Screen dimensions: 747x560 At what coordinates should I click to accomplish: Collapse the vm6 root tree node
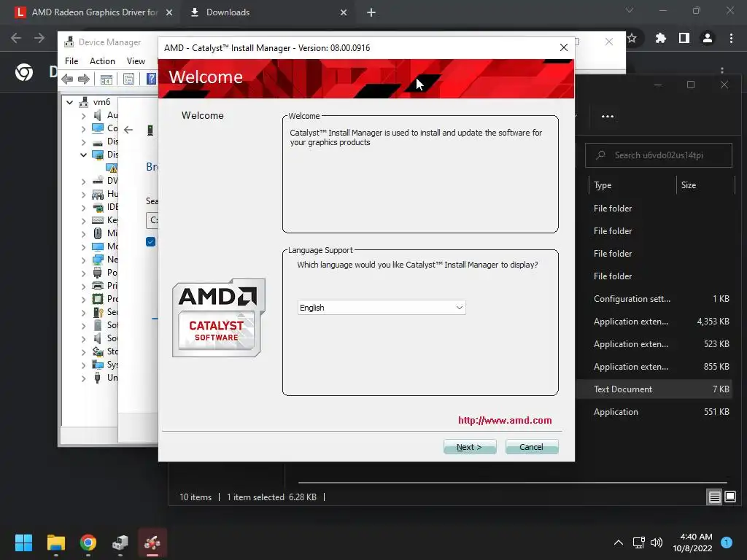click(70, 102)
